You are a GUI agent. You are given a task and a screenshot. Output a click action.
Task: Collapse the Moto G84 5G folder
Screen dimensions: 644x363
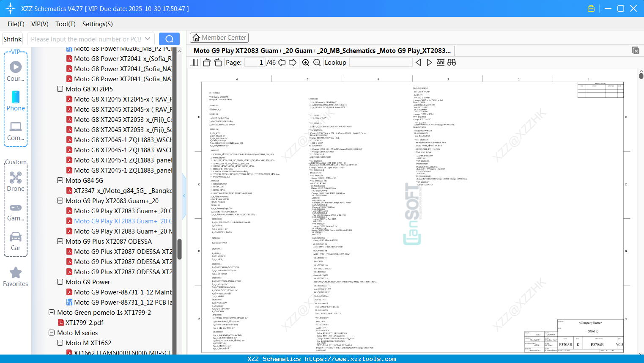(x=60, y=180)
